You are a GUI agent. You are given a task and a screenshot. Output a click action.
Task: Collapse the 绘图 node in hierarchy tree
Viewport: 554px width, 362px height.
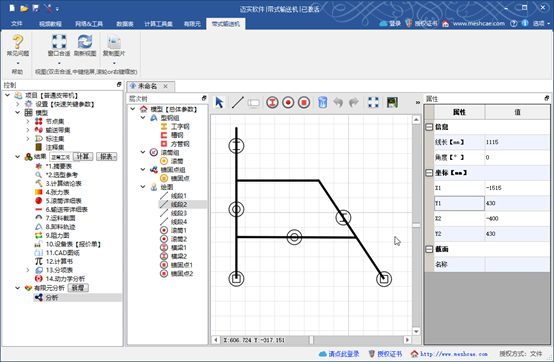coord(143,187)
